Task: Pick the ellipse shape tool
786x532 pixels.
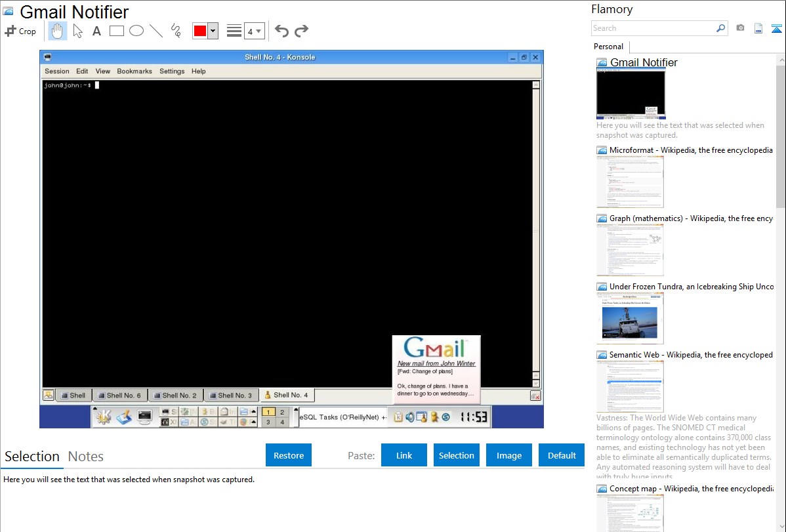Action: click(136, 31)
